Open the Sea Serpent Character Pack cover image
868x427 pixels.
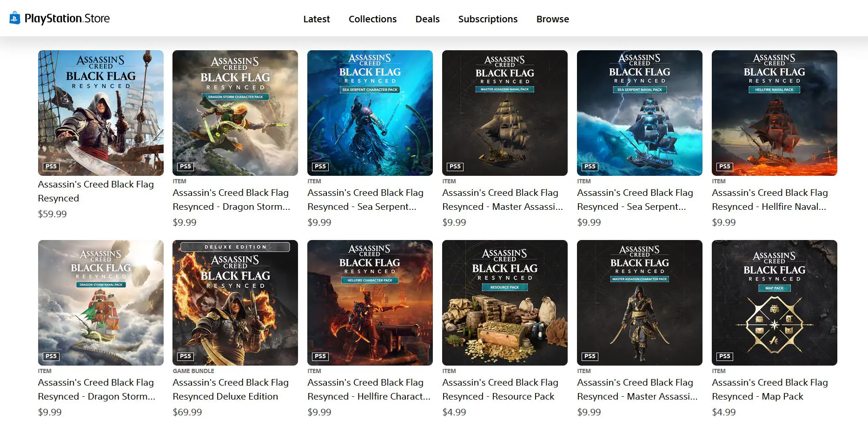370,113
